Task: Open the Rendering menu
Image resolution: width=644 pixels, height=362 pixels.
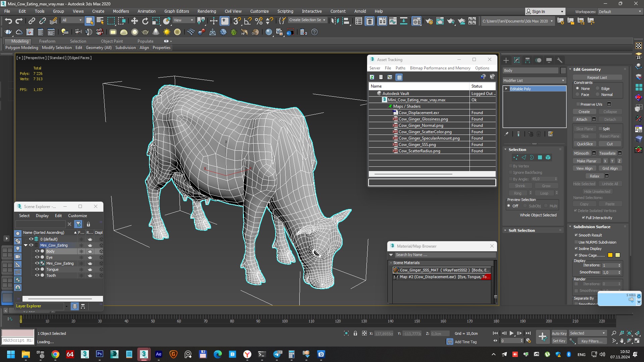Action: pyautogui.click(x=206, y=11)
